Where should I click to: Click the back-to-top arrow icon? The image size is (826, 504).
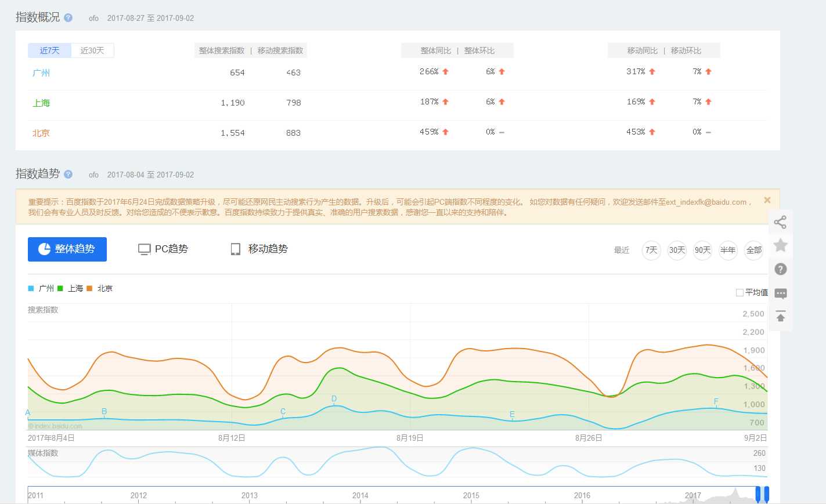[x=780, y=316]
